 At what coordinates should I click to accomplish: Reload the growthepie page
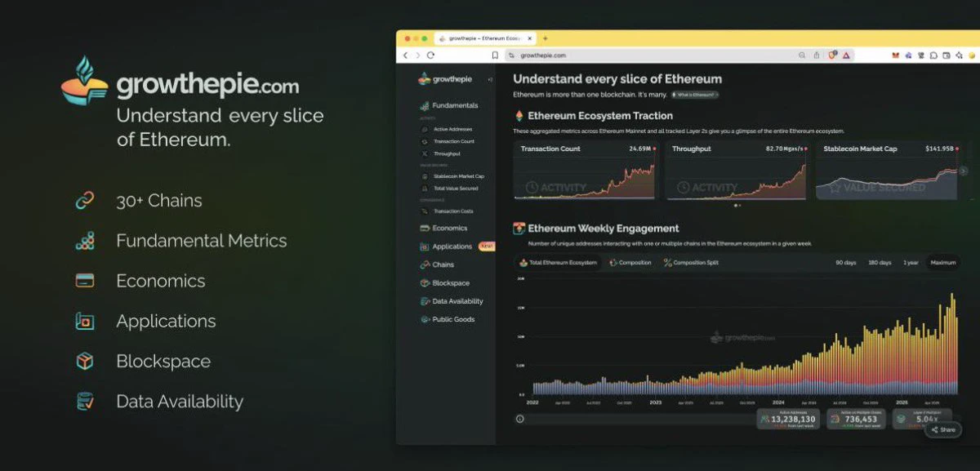pos(430,56)
